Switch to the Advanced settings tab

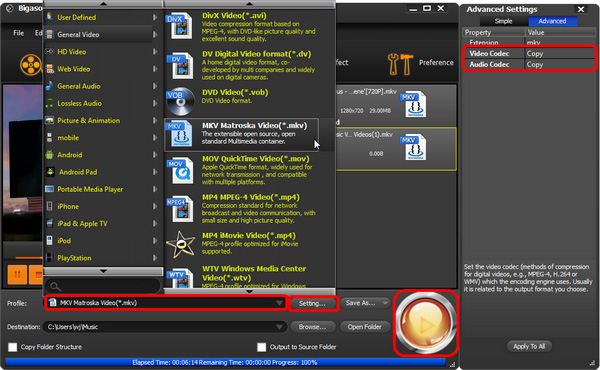tap(552, 21)
